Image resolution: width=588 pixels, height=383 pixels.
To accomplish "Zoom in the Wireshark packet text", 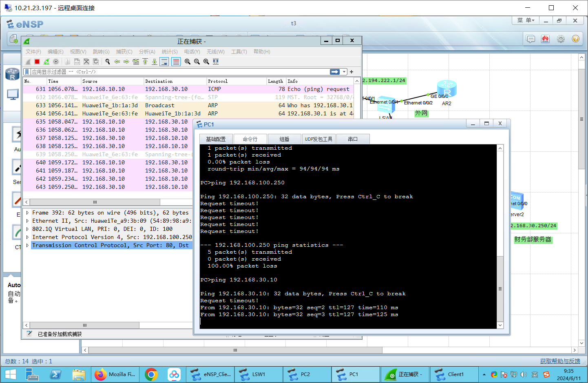I will click(x=188, y=62).
